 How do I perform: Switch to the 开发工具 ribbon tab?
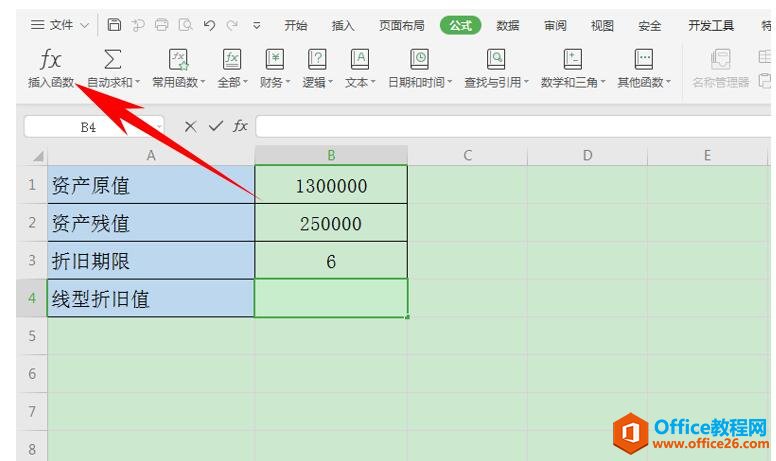point(711,25)
